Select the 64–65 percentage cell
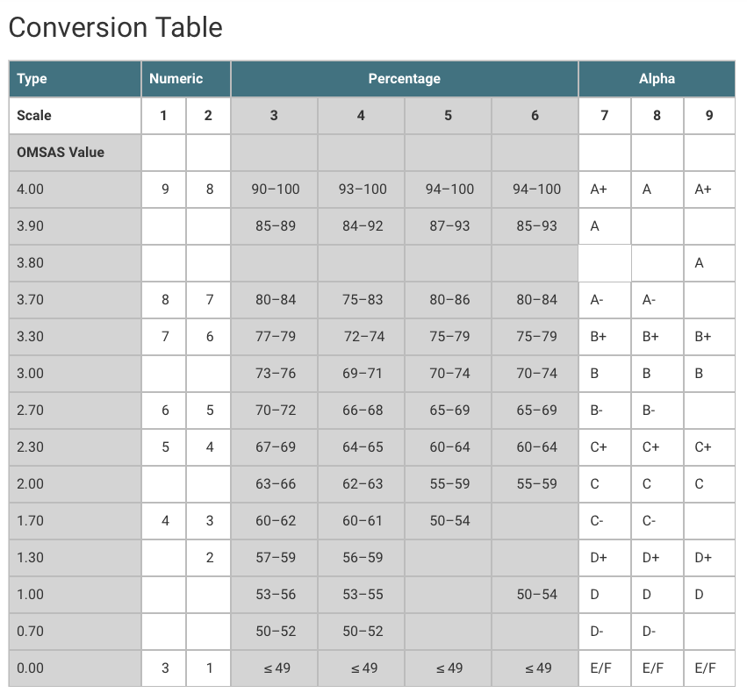The width and height of the screenshot is (747, 700). click(x=362, y=447)
